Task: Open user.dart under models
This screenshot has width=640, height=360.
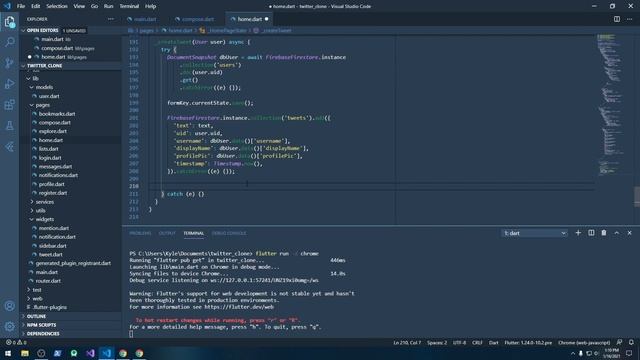Action: click(x=49, y=96)
